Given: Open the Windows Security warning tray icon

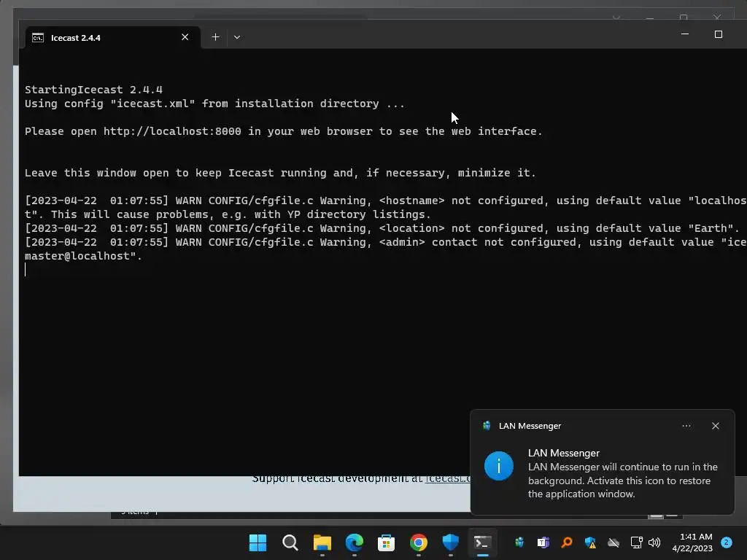Looking at the screenshot, I should (590, 542).
